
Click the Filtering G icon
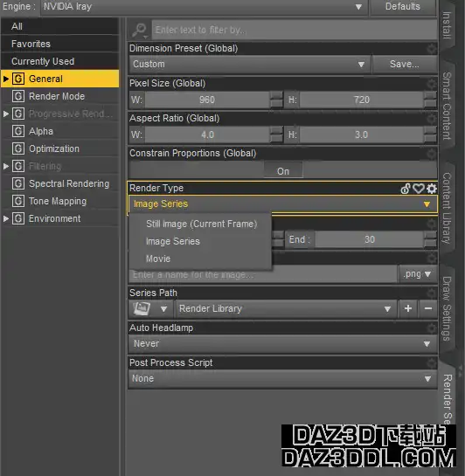tap(18, 166)
